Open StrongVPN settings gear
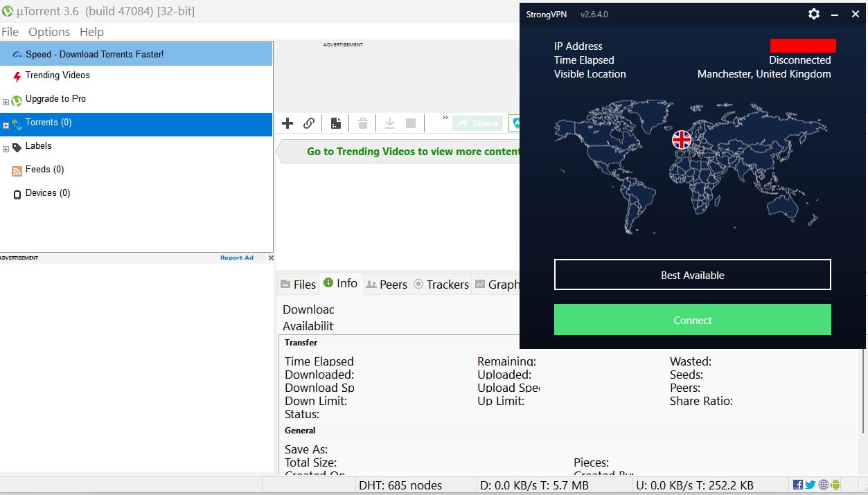The image size is (868, 495). tap(814, 14)
